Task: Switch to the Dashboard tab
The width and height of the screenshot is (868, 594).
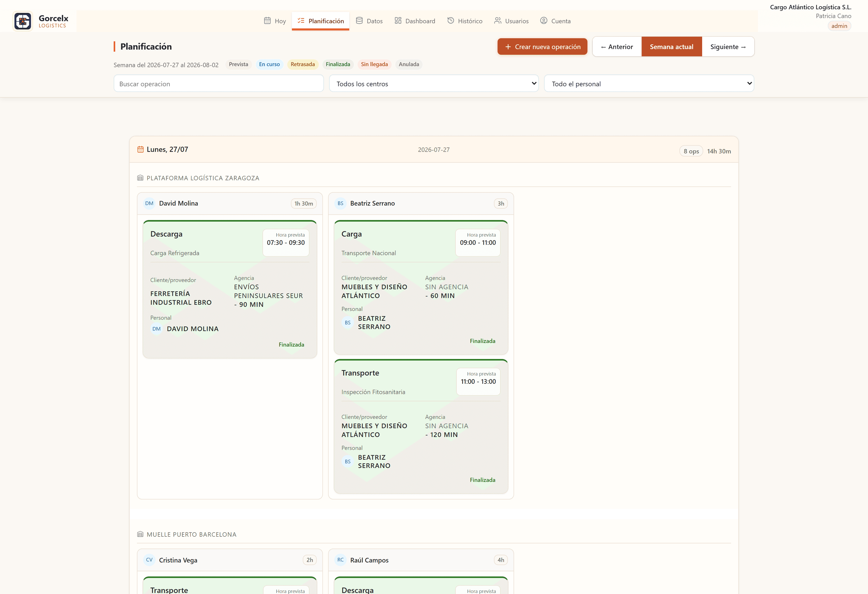Action: [x=415, y=21]
